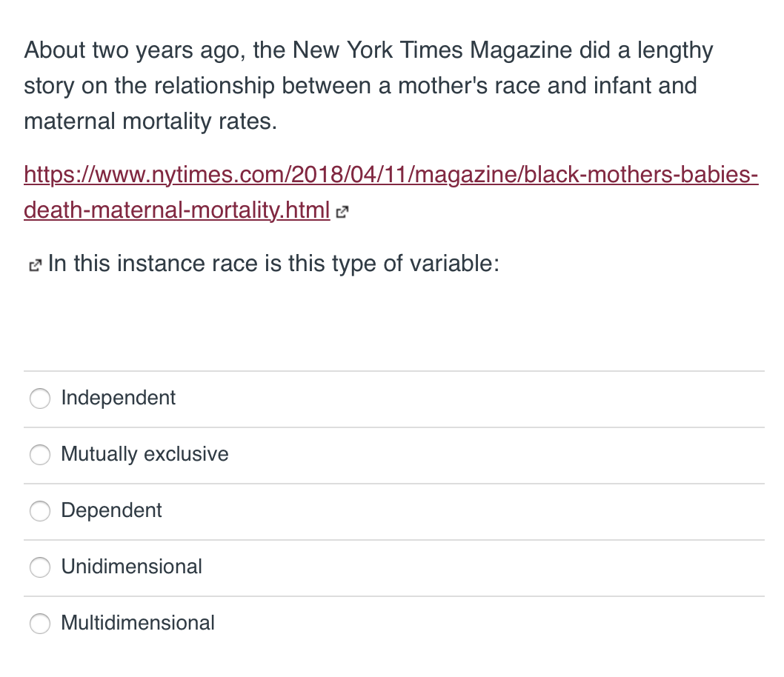Click the Dependent answer label
Image resolution: width=784 pixels, height=677 pixels.
click(111, 510)
